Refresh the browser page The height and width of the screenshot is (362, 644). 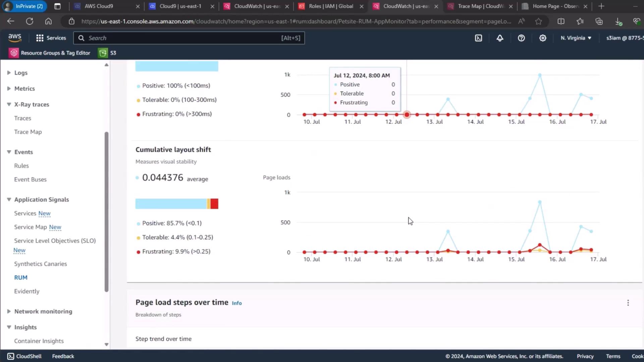(x=30, y=21)
